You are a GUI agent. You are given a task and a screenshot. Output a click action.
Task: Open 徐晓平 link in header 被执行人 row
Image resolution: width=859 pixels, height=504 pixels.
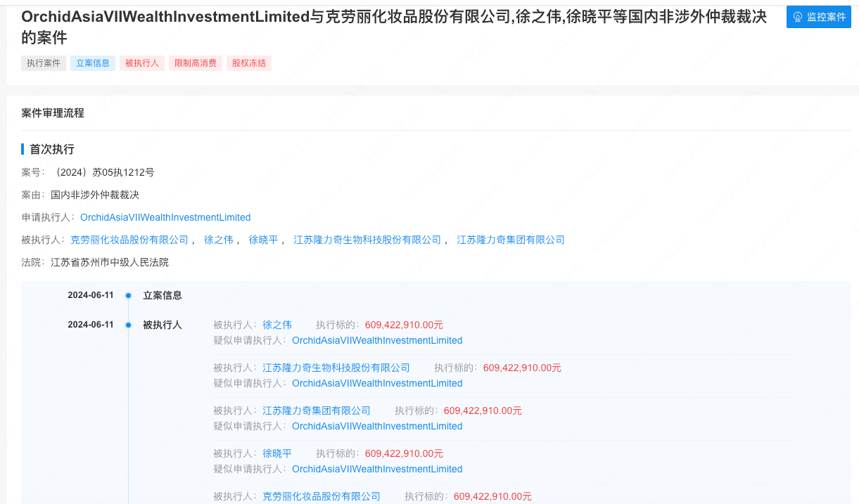tap(263, 240)
